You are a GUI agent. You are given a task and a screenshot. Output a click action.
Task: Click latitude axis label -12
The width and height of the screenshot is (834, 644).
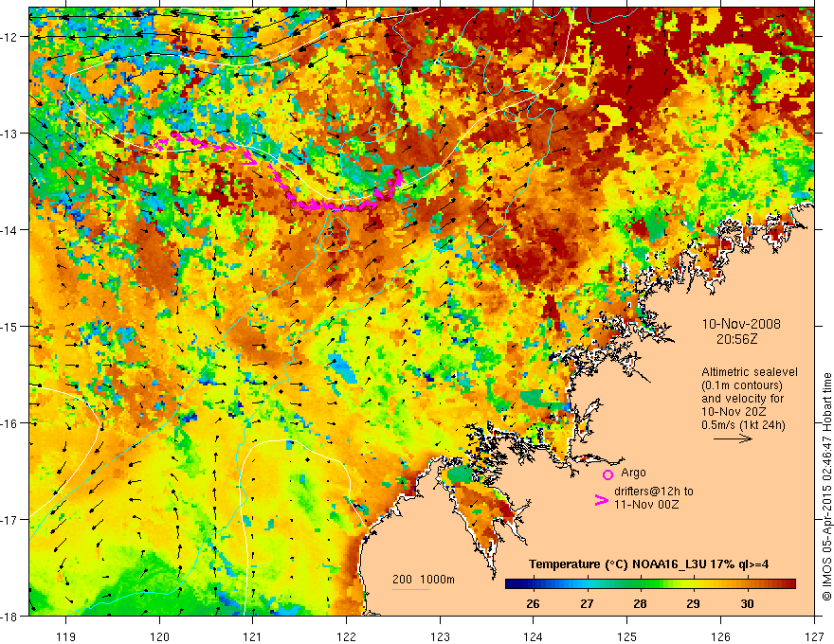[x=10, y=37]
